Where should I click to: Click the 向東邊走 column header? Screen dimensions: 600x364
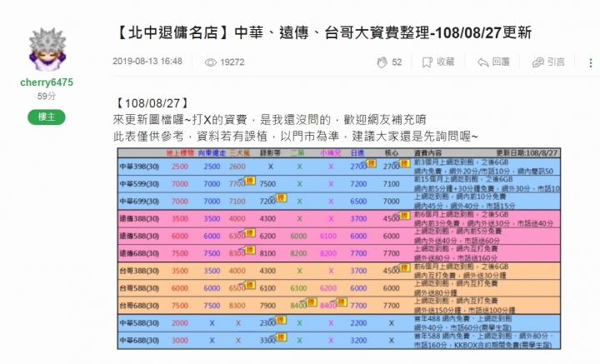click(x=212, y=153)
